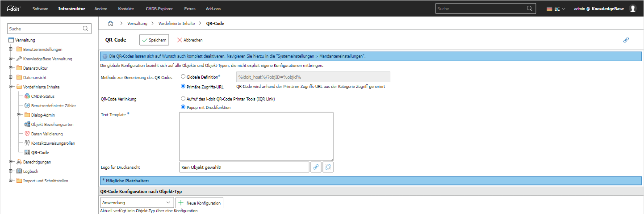Attach a logo object via chain icon
Image resolution: width=644 pixels, height=214 pixels.
(316, 167)
